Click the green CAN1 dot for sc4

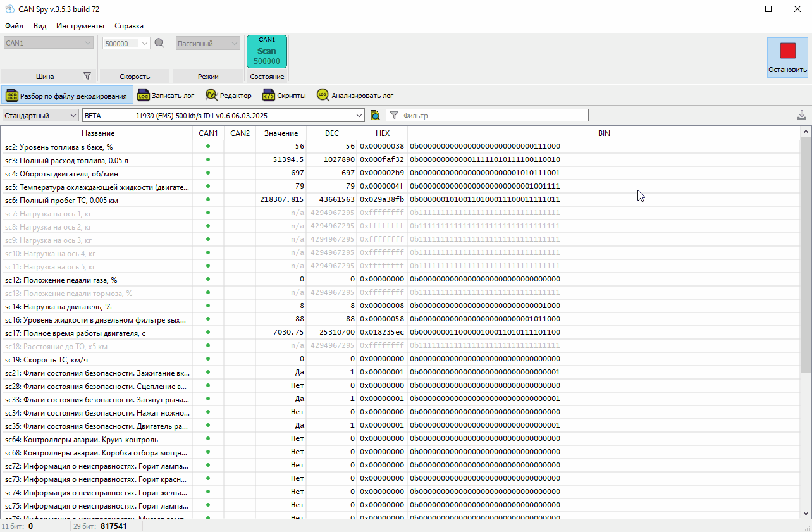208,173
